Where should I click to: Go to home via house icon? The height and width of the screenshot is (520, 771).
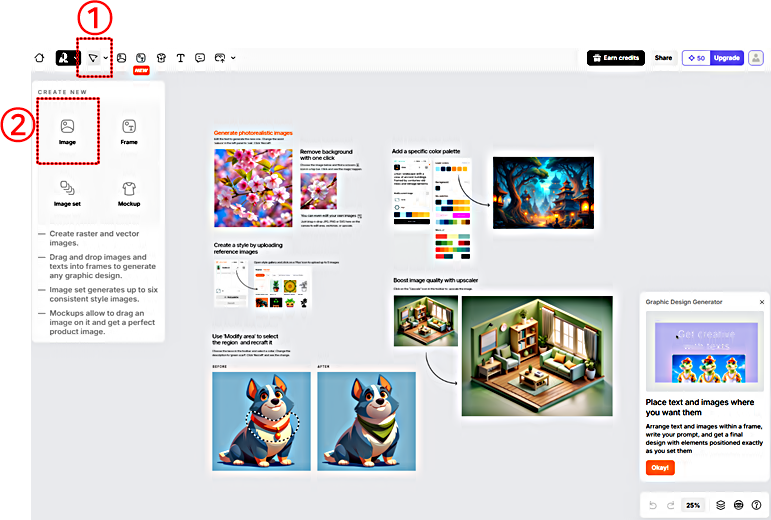point(39,58)
